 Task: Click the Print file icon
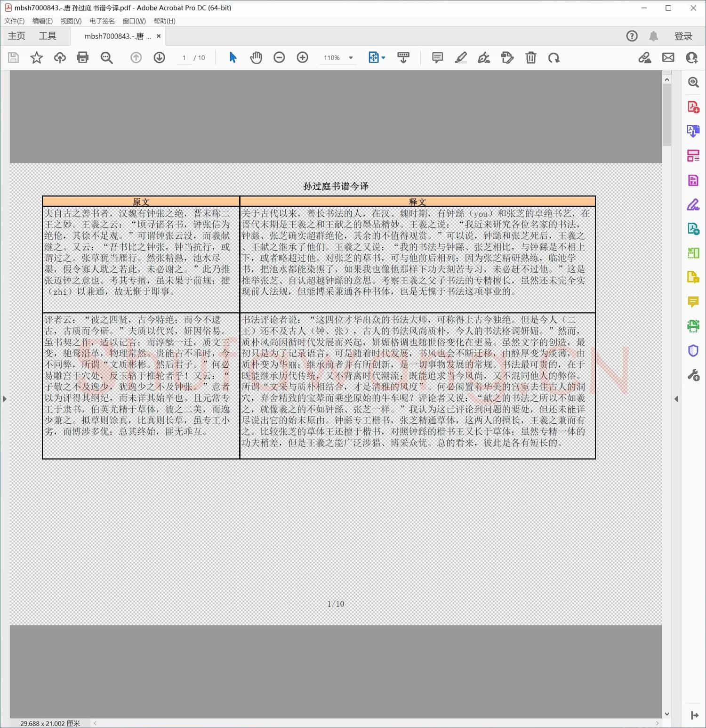[x=83, y=57]
